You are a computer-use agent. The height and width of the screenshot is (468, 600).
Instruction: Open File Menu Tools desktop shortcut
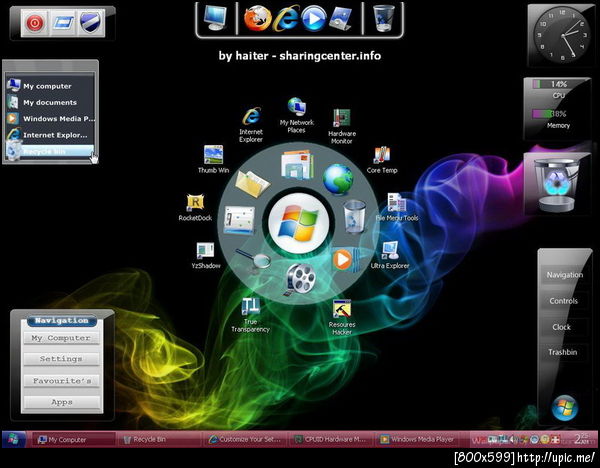click(397, 207)
